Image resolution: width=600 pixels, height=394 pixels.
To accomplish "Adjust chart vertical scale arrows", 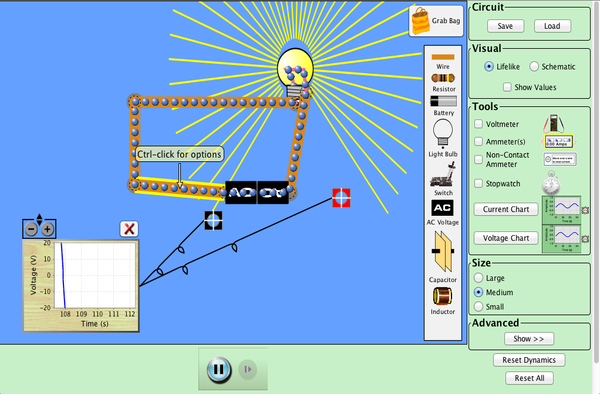I will 39,219.
